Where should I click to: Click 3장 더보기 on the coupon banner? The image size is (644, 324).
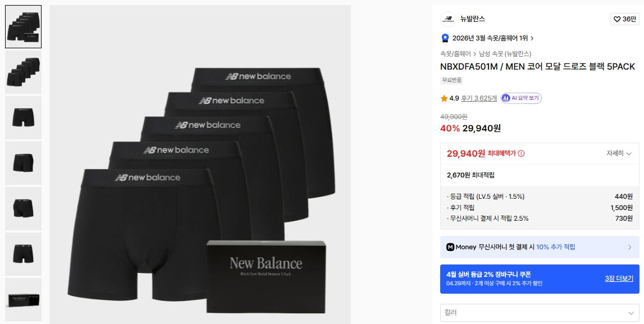[619, 279]
